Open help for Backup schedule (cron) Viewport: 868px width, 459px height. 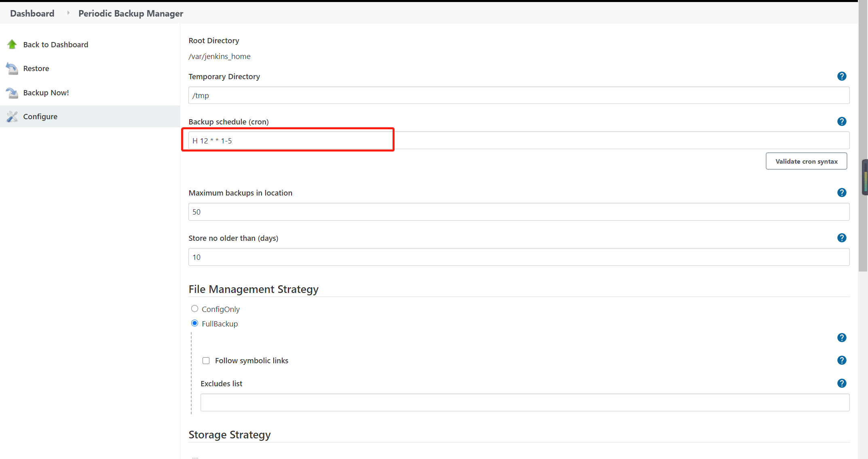pos(842,122)
